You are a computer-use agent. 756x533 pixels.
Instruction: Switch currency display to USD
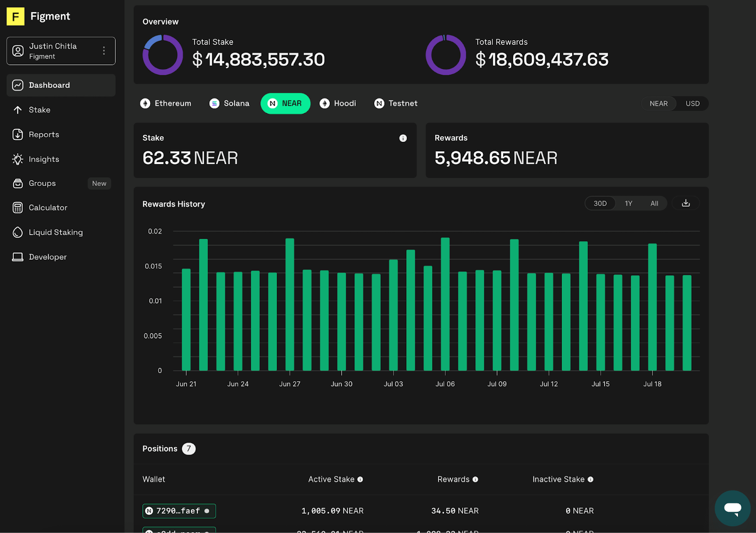point(693,104)
